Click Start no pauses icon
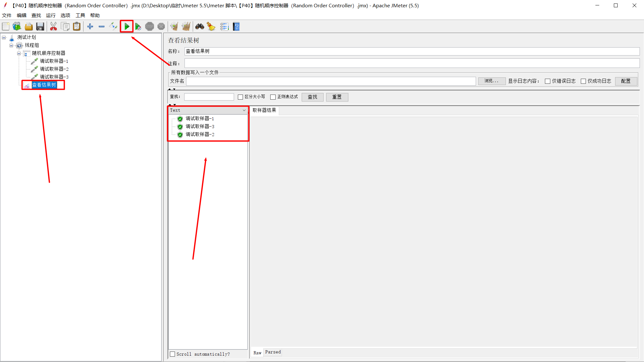644x362 pixels. (x=138, y=27)
